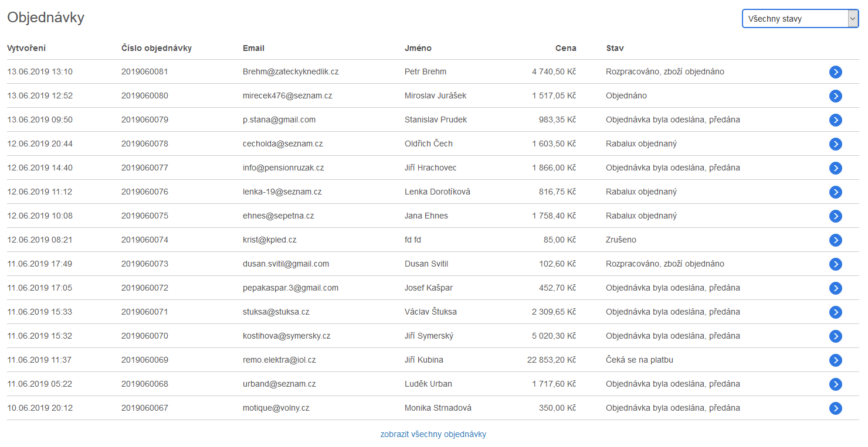Open Stanislav Prudek order via arrow icon
868x447 pixels.
tap(835, 120)
